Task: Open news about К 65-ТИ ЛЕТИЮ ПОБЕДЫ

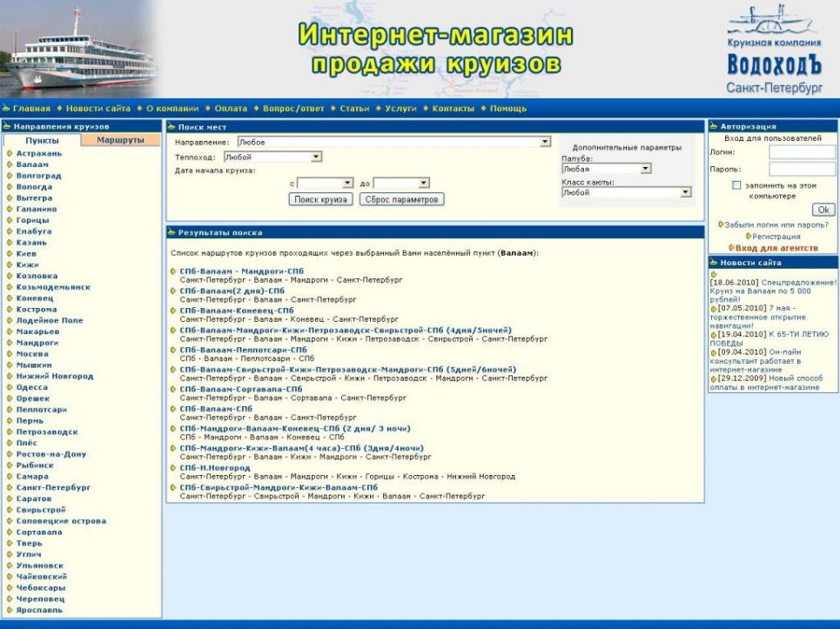Action: coord(769,338)
